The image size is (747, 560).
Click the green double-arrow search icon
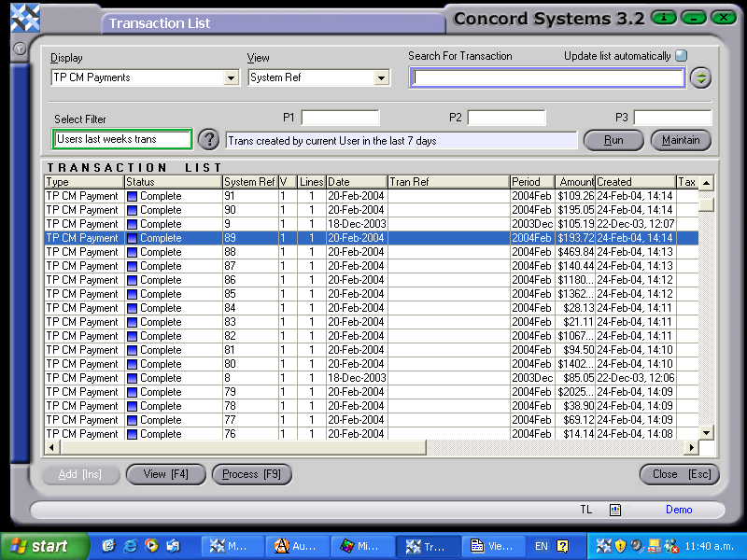tap(700, 77)
